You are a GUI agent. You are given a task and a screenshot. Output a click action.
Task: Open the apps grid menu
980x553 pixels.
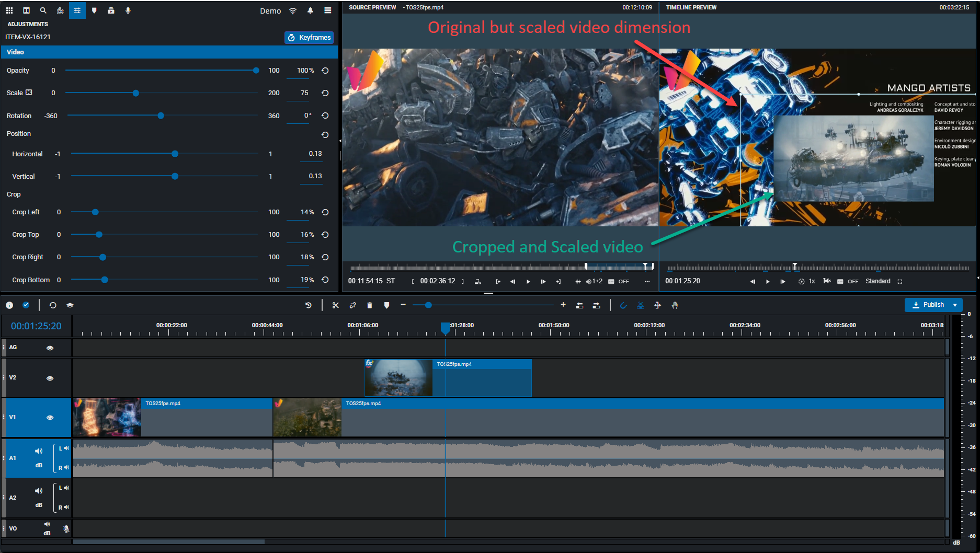coord(9,10)
